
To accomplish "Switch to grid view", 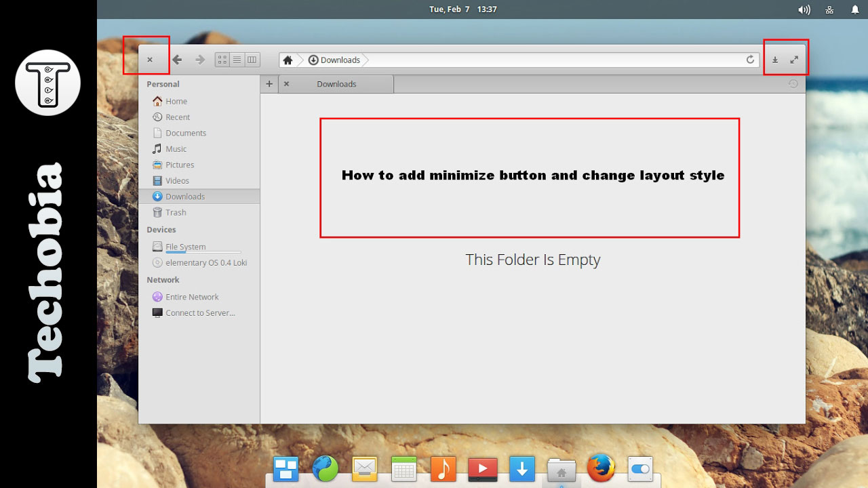I will [221, 60].
